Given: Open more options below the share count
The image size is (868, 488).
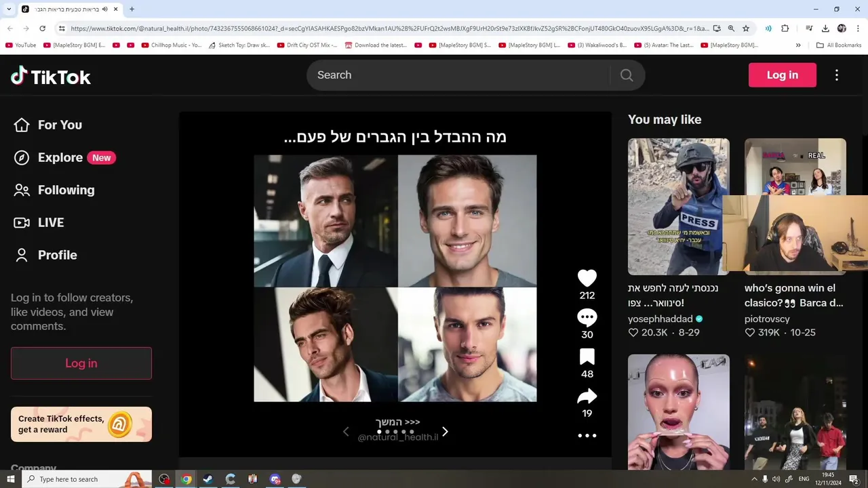Looking at the screenshot, I should [x=587, y=436].
